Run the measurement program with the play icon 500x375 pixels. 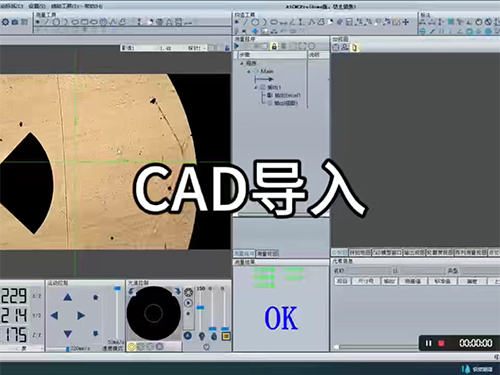tap(237, 46)
